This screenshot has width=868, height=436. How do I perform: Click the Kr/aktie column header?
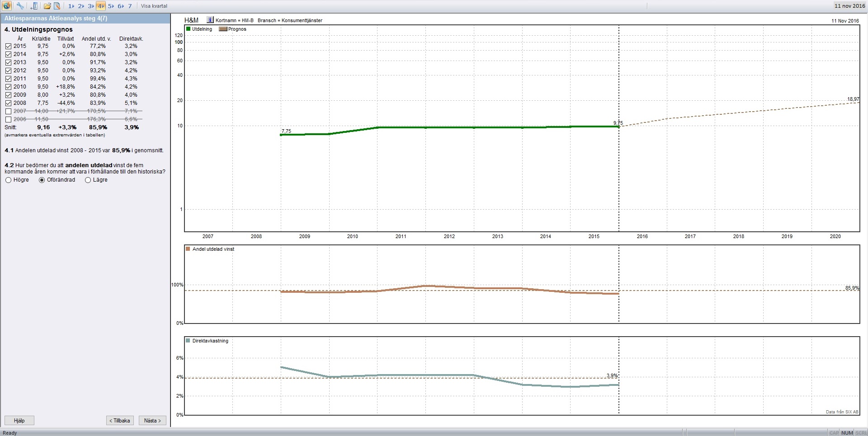41,39
